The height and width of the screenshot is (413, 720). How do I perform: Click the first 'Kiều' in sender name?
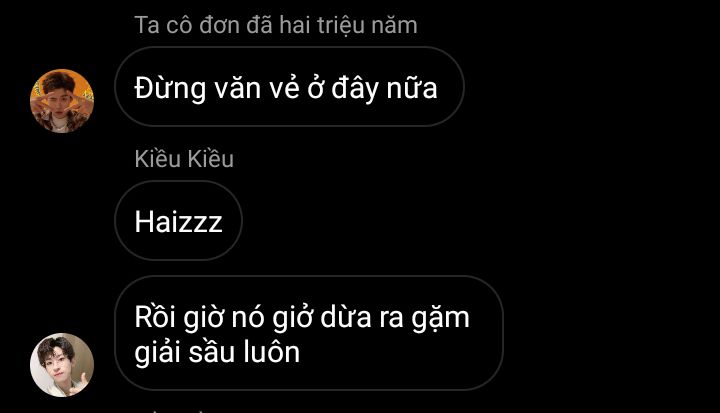pos(158,159)
